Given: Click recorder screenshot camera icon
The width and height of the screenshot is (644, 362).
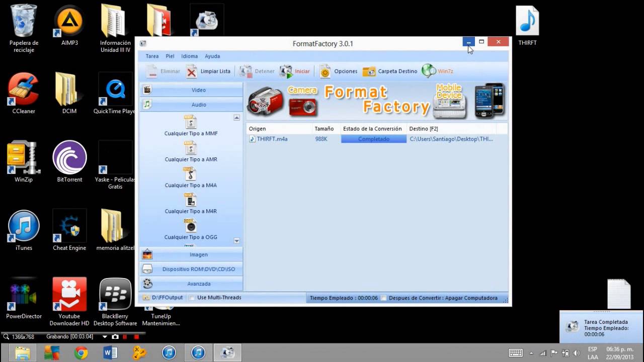Looking at the screenshot, I should point(115,337).
